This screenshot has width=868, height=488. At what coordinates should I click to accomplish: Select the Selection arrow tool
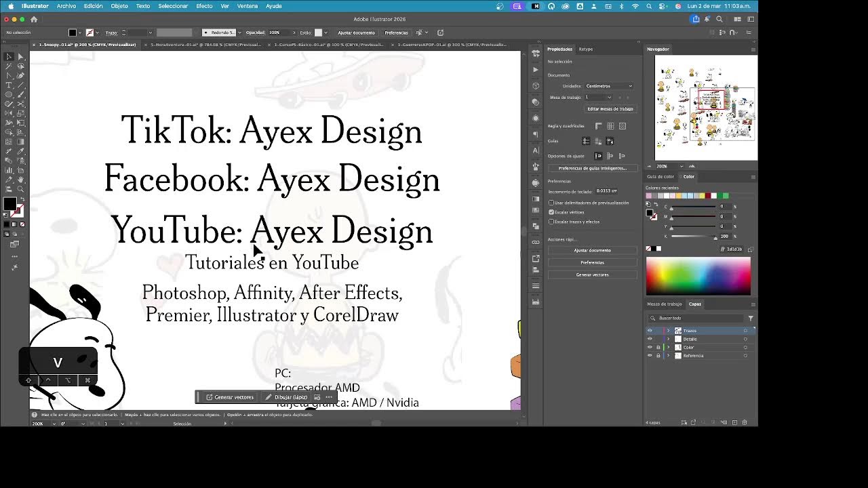pos(9,57)
